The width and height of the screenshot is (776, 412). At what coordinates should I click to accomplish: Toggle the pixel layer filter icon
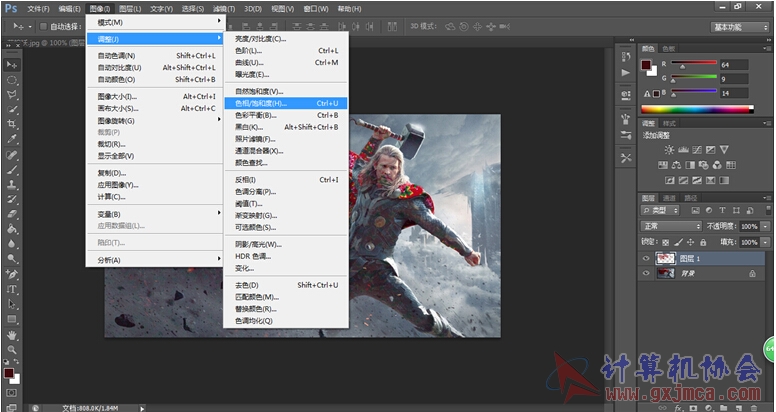pos(695,210)
